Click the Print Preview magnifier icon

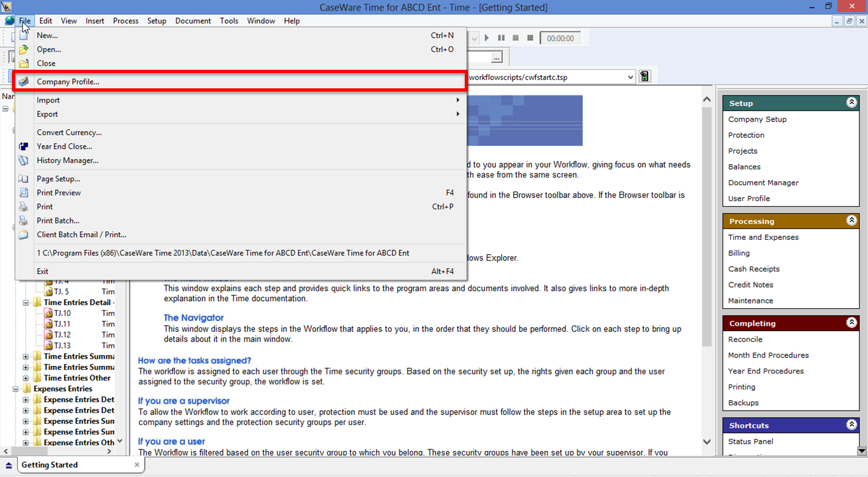point(23,192)
